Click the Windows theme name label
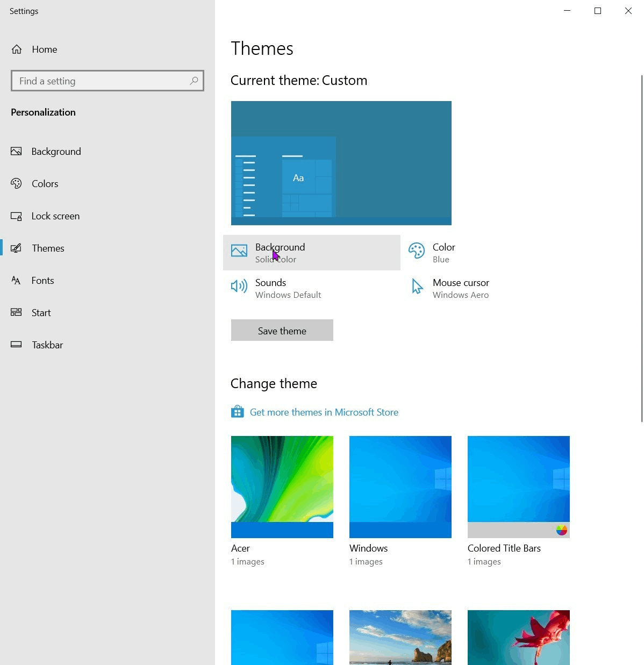The width and height of the screenshot is (644, 665). (368, 548)
